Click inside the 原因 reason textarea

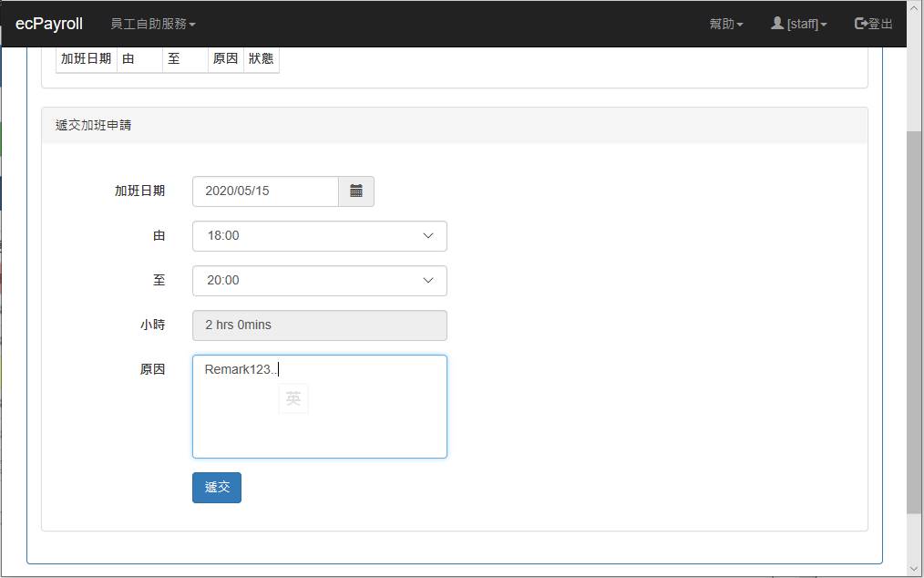[x=320, y=407]
